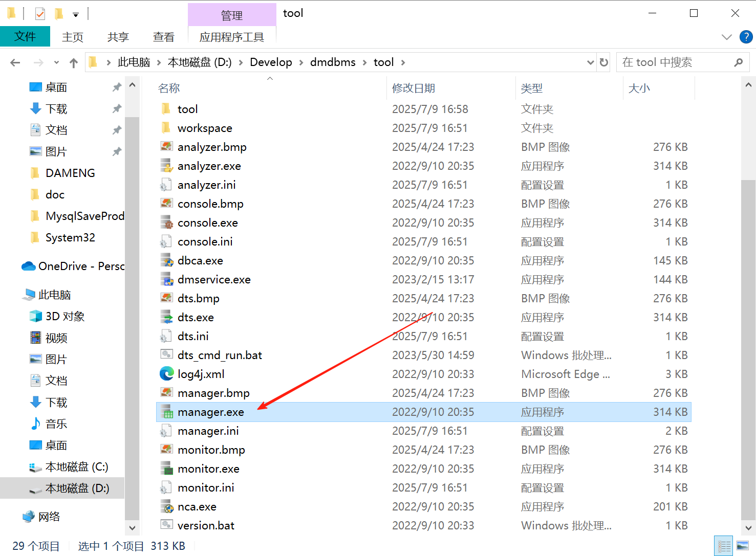Open the 文件 menu tab
Viewport: 756px width, 556px height.
point(25,36)
